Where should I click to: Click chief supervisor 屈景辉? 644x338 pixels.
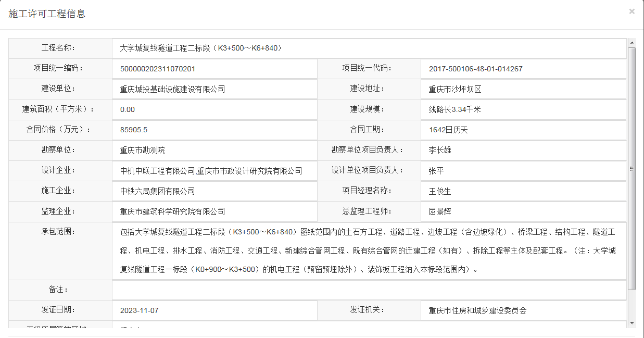[x=440, y=211]
